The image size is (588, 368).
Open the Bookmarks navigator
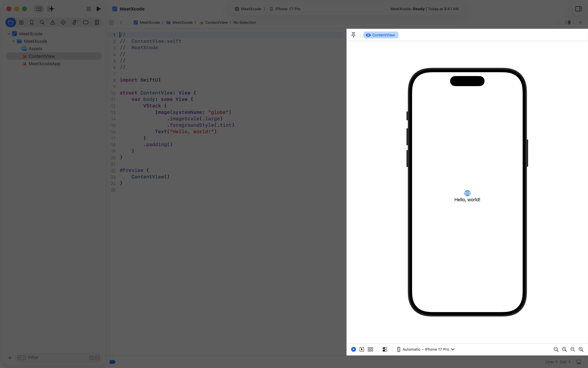[x=31, y=22]
